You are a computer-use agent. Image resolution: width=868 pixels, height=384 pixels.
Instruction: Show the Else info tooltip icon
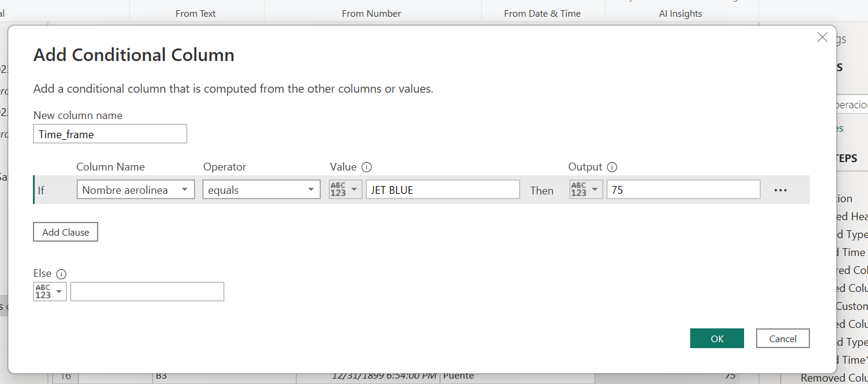(x=61, y=274)
